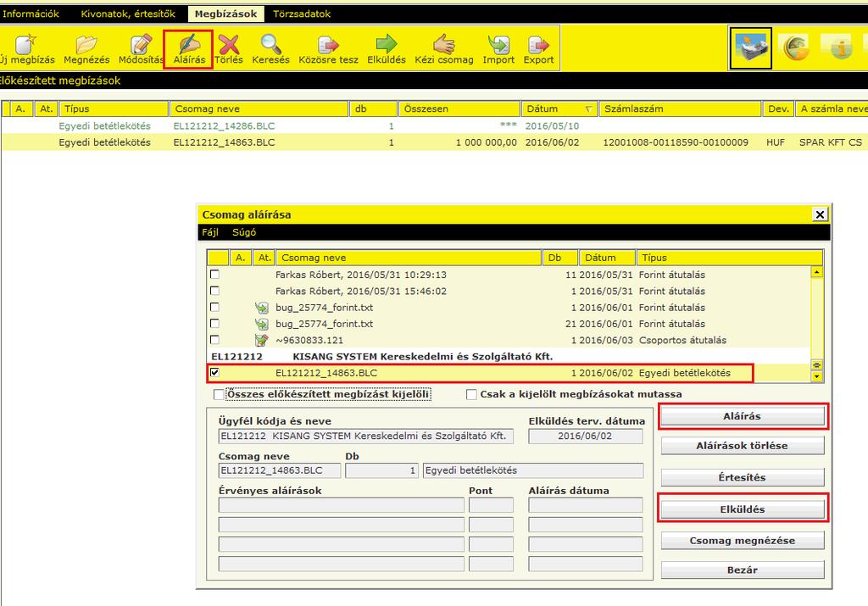Select the Farkas Róbert 2016/05/31 10:29:13 row
The width and height of the screenshot is (868, 606).
(x=509, y=275)
